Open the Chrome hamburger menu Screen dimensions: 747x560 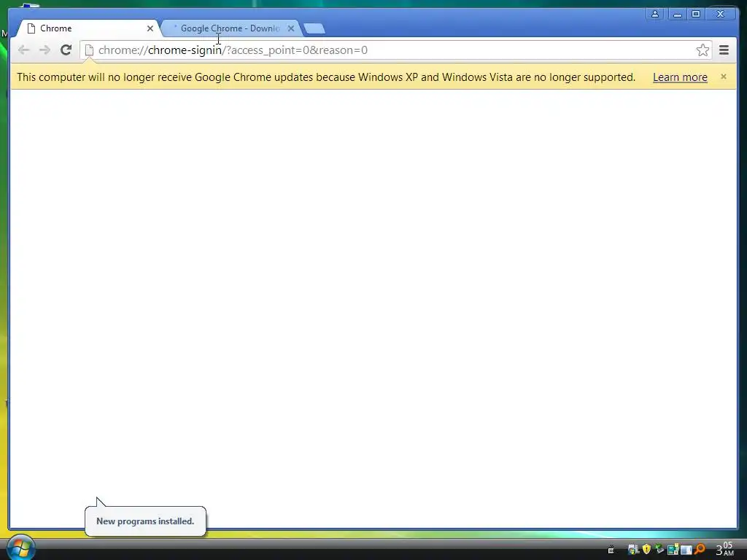724,50
